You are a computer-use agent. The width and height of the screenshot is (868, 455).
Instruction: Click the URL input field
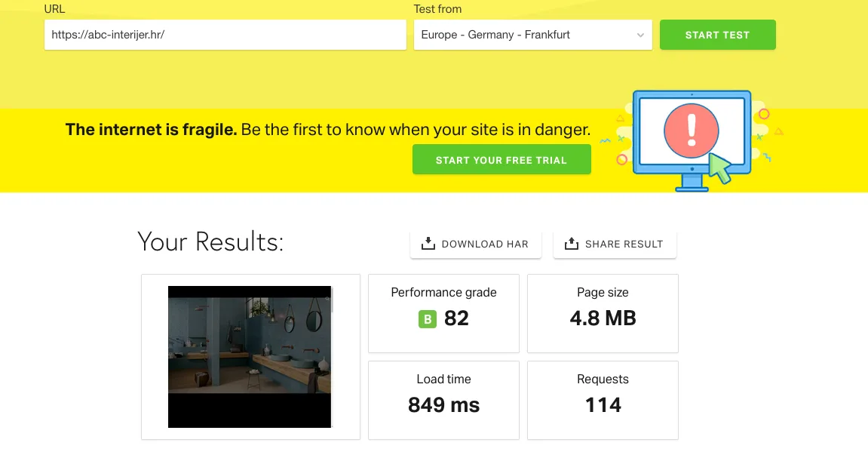225,35
